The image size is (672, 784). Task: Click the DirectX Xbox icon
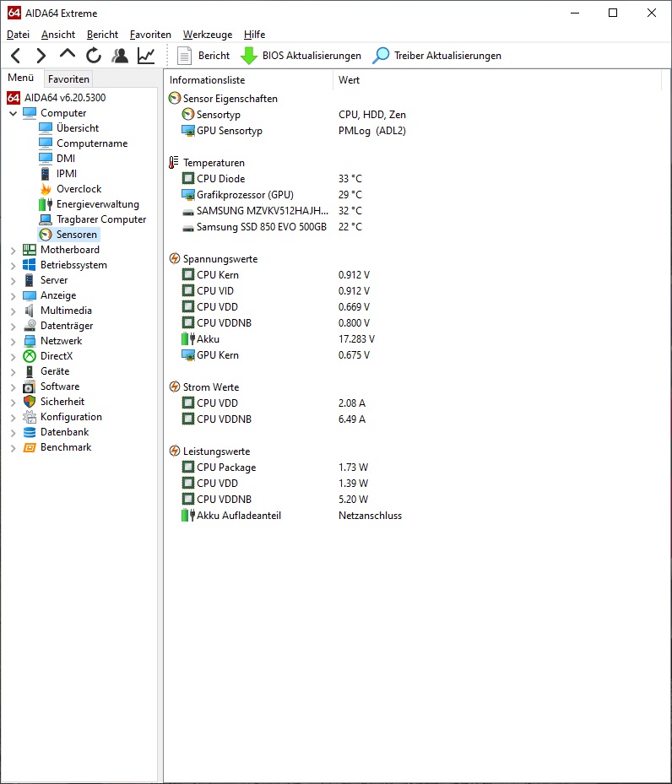30,356
